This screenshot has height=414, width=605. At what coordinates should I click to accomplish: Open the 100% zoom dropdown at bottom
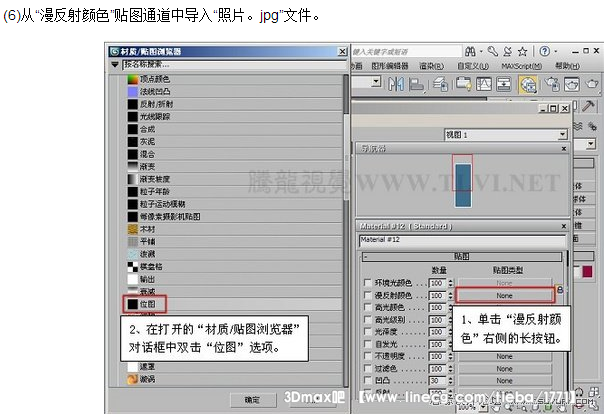pyautogui.click(x=482, y=407)
